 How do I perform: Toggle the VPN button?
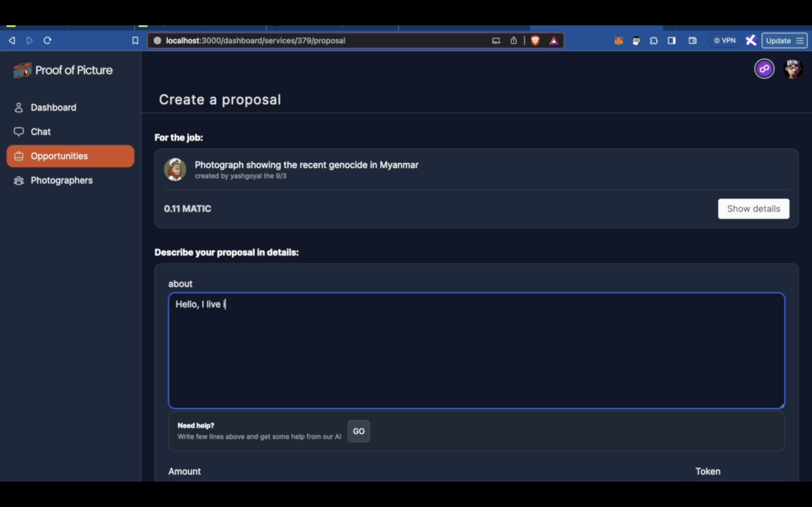click(725, 41)
